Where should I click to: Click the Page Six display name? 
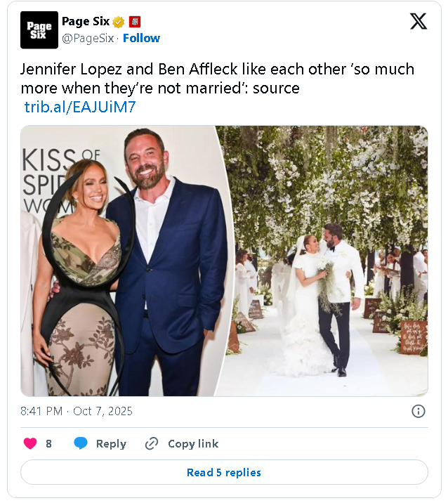[x=86, y=22]
